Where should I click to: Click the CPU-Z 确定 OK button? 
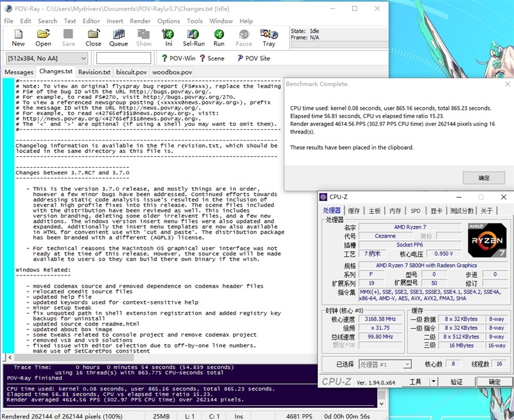[x=494, y=381]
